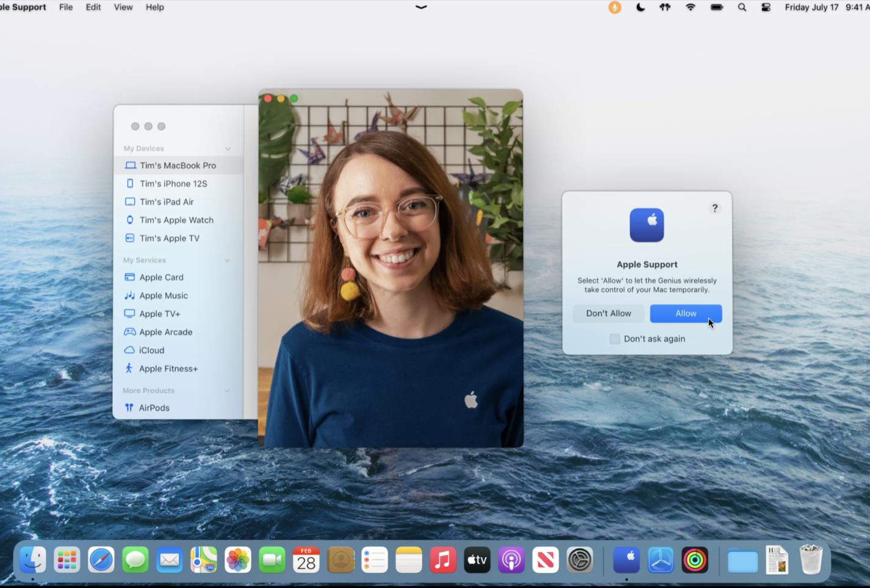Open Launchpad from the Dock

point(67,559)
